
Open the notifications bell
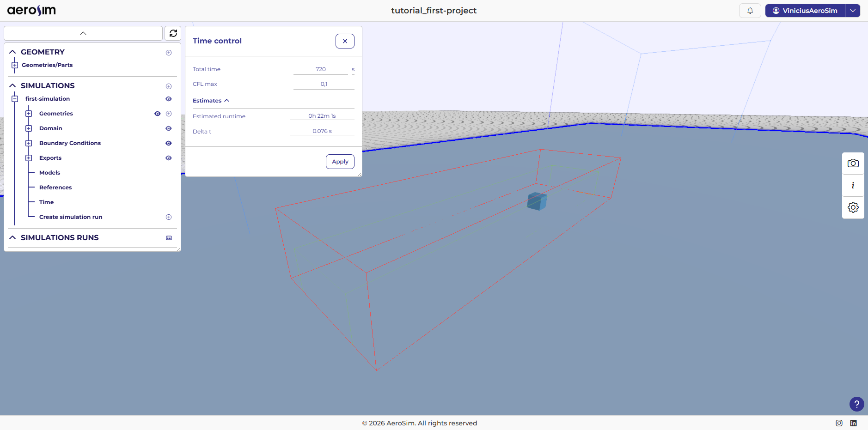pos(750,11)
